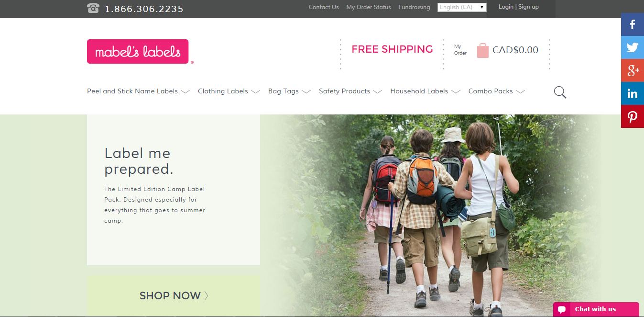The width and height of the screenshot is (644, 317).
Task: Open the Chat with us widget
Action: click(596, 309)
